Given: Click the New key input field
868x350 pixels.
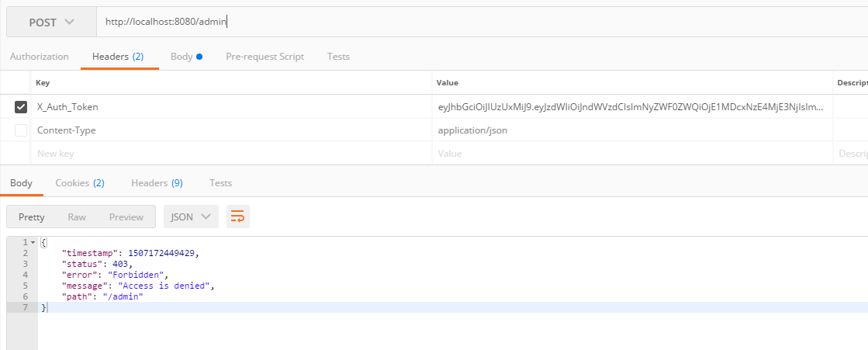Looking at the screenshot, I should point(231,154).
